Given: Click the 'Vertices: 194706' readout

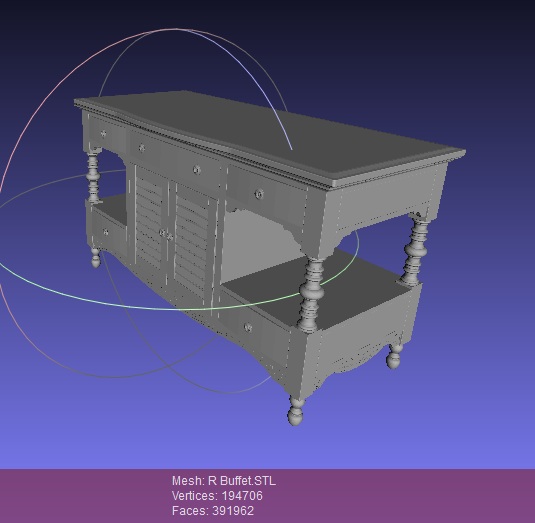Looking at the screenshot, I should point(217,496).
